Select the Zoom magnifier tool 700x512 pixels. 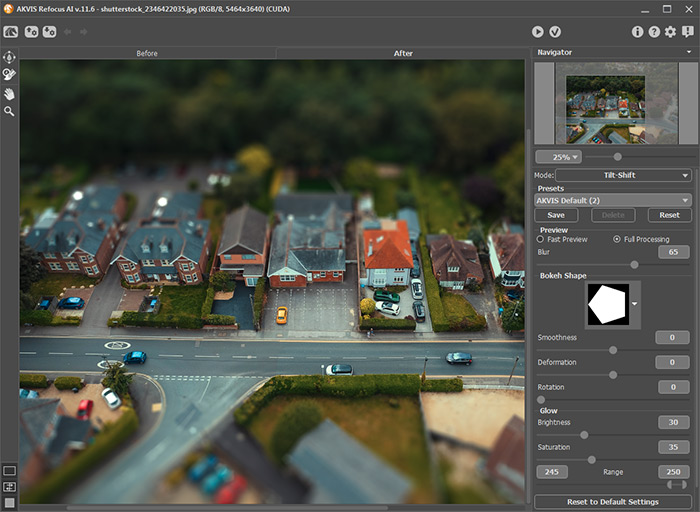[9, 112]
